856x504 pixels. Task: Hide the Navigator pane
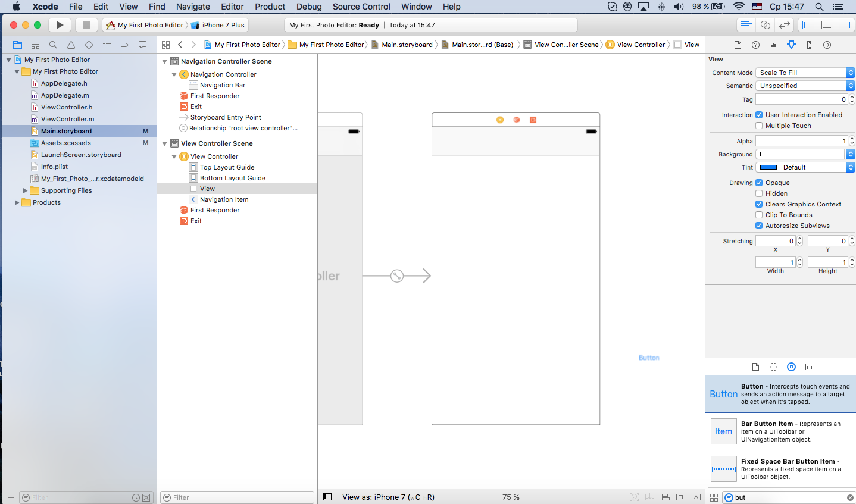pyautogui.click(x=808, y=25)
